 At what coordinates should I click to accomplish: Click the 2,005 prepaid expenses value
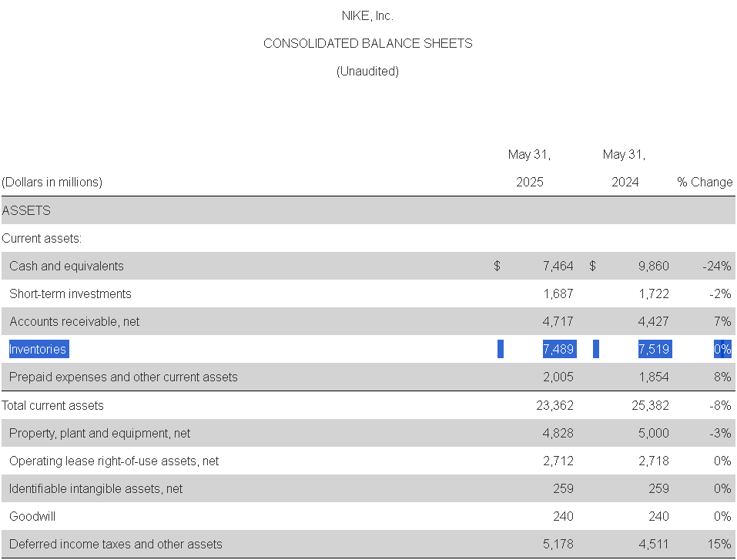pos(558,377)
